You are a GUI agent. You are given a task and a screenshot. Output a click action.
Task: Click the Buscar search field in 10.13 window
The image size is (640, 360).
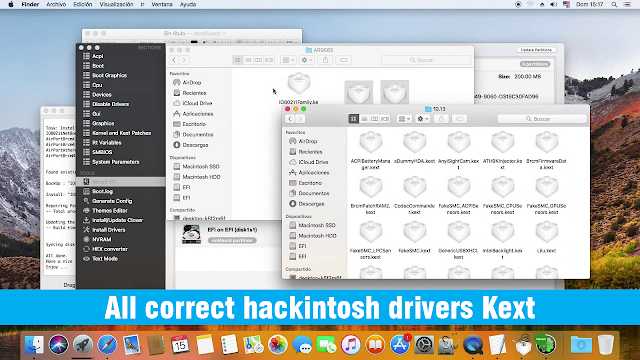tap(542, 119)
